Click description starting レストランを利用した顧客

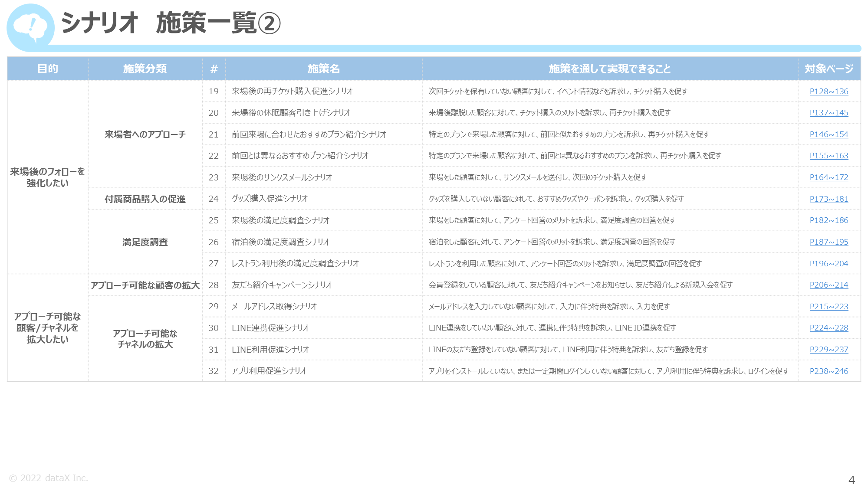point(565,263)
